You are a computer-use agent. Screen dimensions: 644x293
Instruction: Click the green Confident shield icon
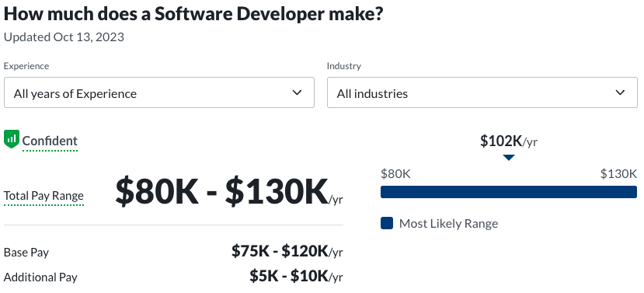tap(12, 139)
